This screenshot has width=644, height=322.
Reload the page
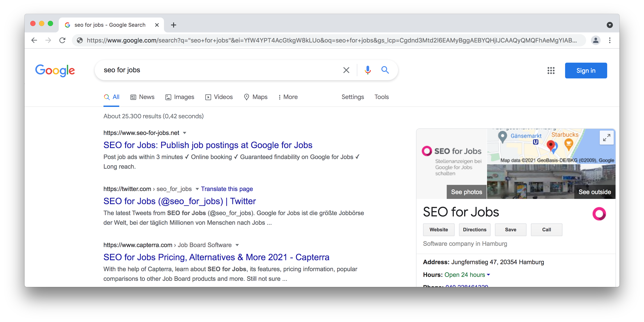tap(62, 40)
